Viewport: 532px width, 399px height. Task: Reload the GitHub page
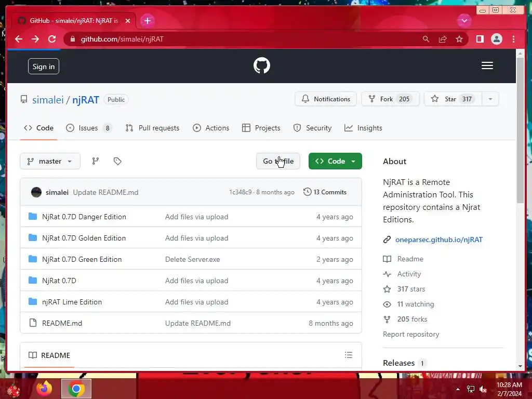52,39
